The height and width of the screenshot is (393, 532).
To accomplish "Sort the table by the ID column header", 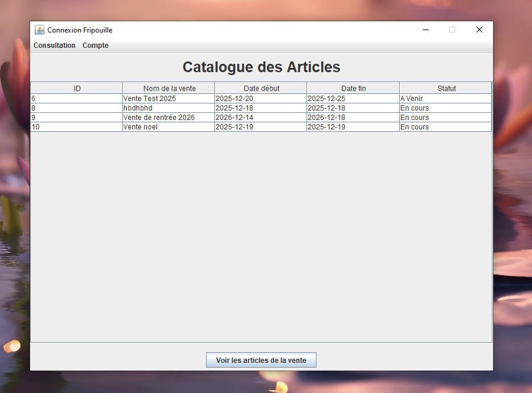I will click(76, 88).
